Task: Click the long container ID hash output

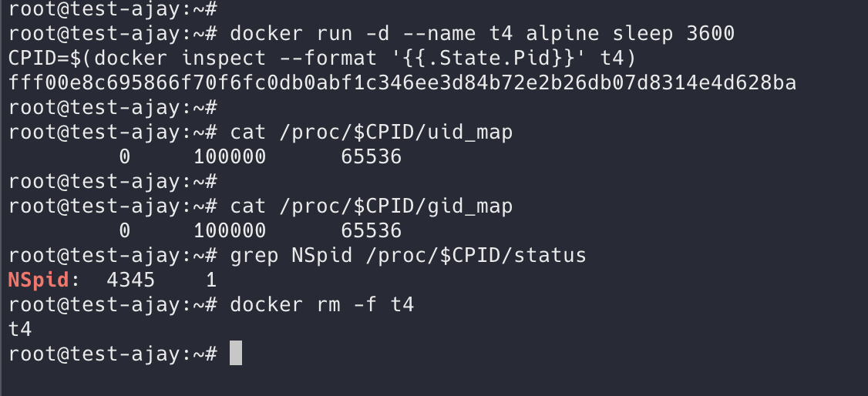Action: click(x=402, y=82)
